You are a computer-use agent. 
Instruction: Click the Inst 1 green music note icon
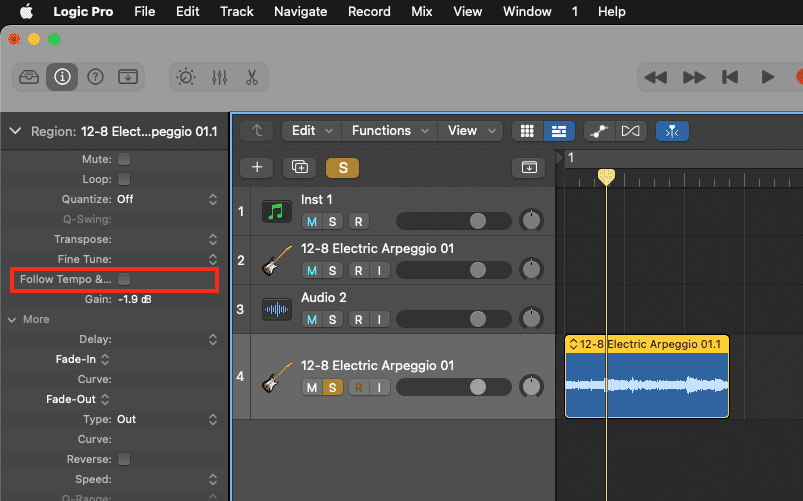click(277, 211)
